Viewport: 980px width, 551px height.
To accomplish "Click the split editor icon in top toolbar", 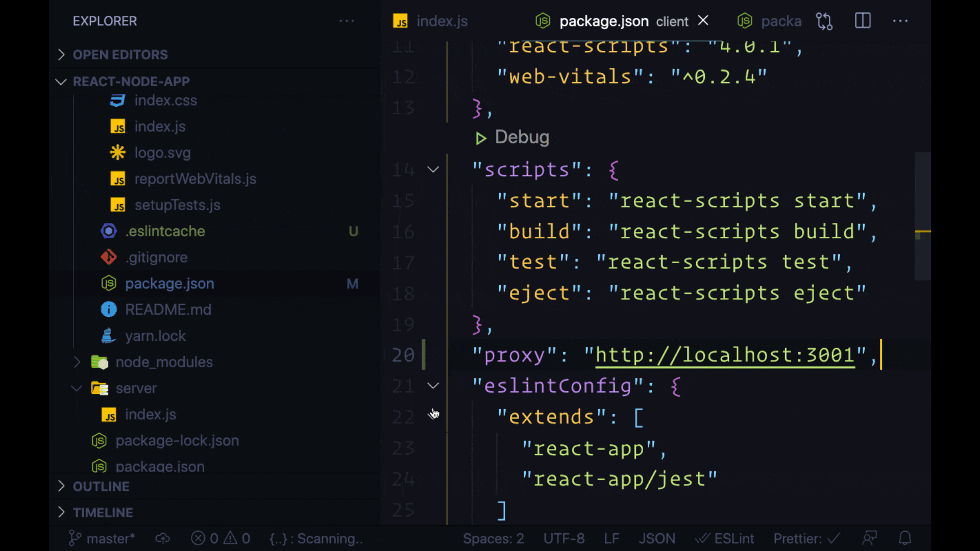I will coord(862,20).
